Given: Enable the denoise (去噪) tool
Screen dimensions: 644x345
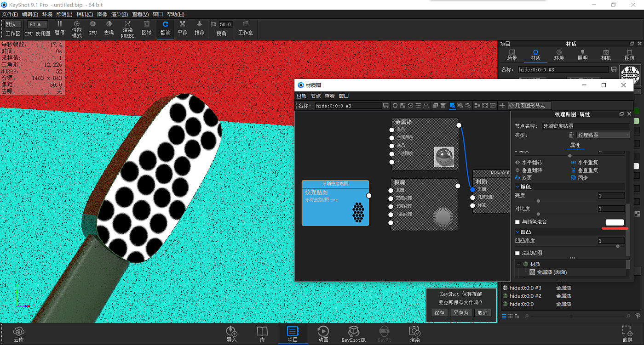Looking at the screenshot, I should click(109, 28).
